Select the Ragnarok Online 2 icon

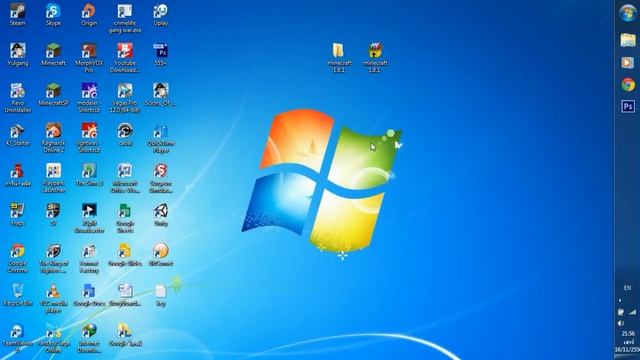[x=53, y=138]
